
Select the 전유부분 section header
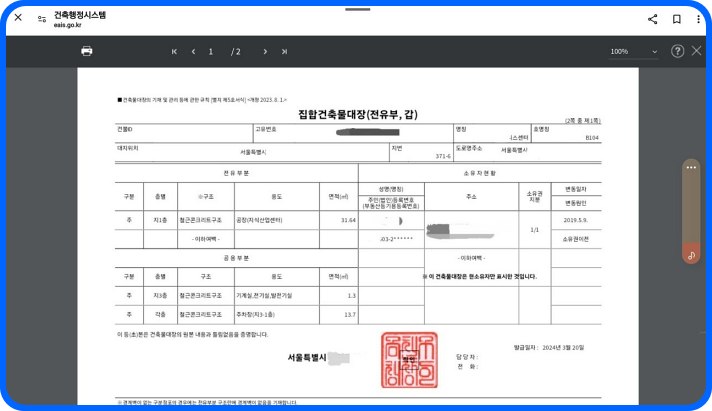236,173
